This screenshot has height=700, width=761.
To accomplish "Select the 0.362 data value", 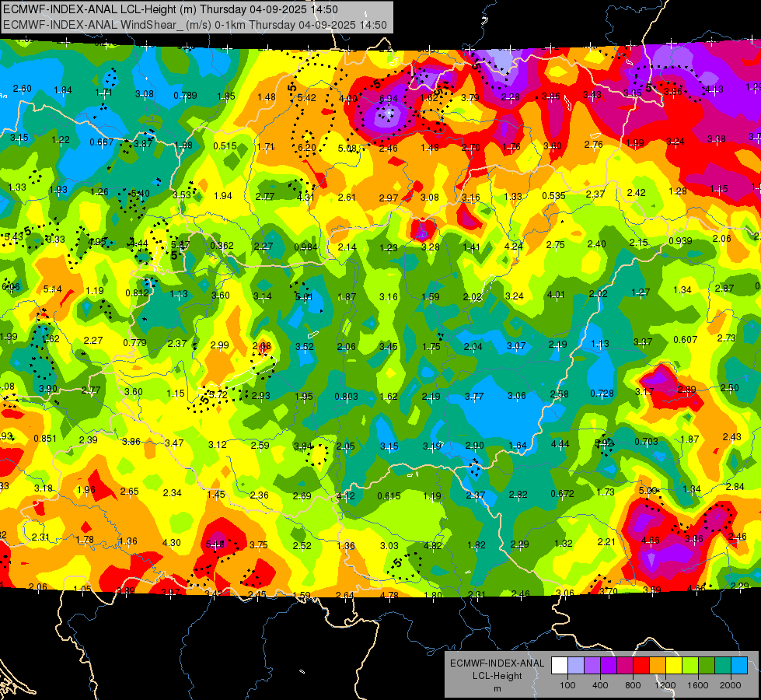I will tap(222, 245).
